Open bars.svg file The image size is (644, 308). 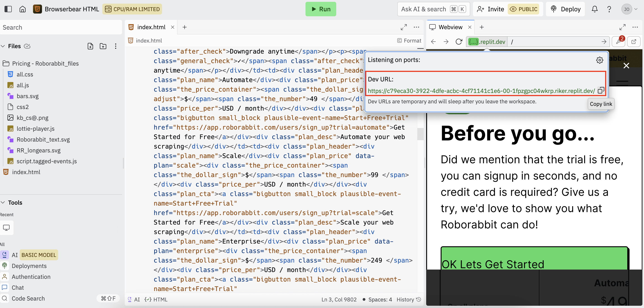pyautogui.click(x=28, y=96)
